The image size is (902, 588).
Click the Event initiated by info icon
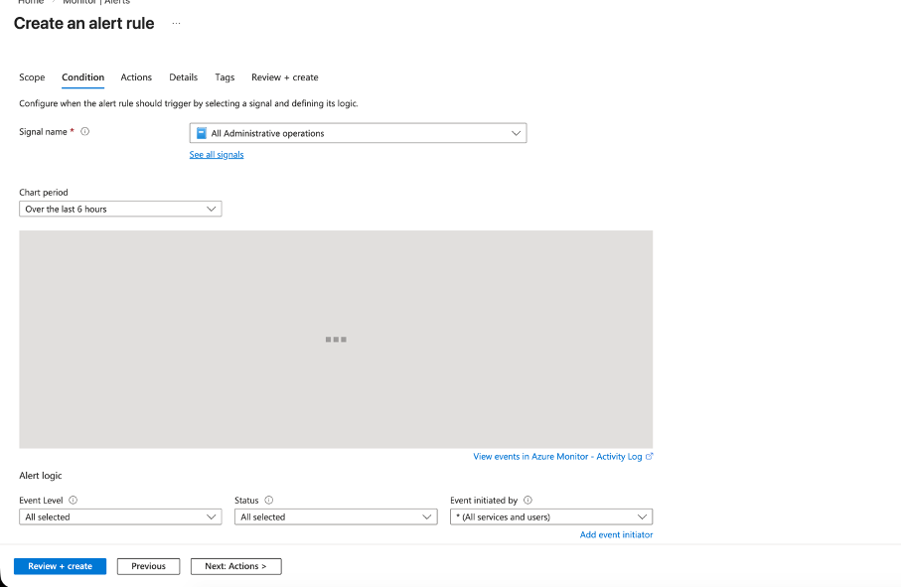click(527, 501)
